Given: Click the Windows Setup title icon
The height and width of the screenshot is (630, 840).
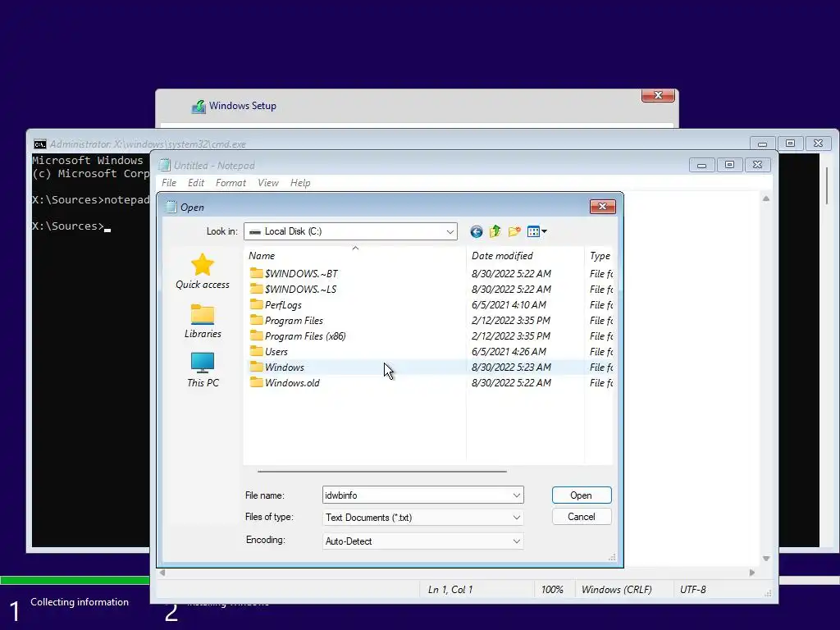Looking at the screenshot, I should pos(199,107).
